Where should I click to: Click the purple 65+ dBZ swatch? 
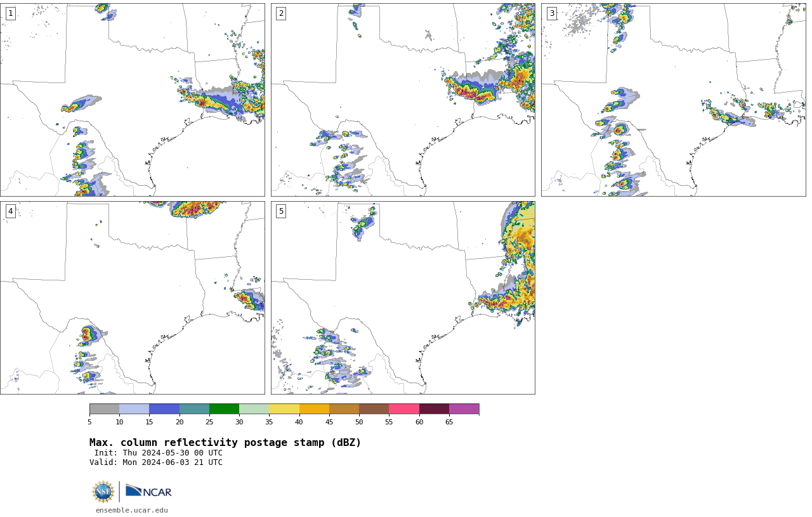point(464,409)
